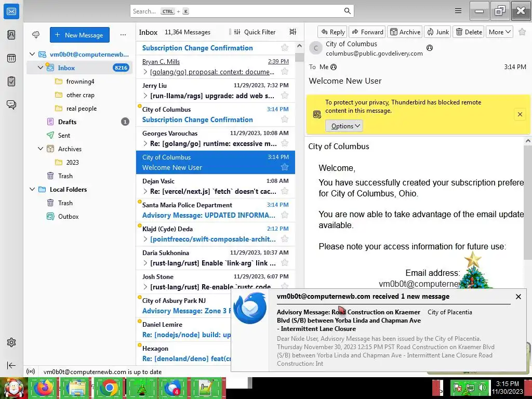Viewport: 532px width, 399px height.
Task: Expand Dejan Vasic vercel thread
Action: [145, 191]
